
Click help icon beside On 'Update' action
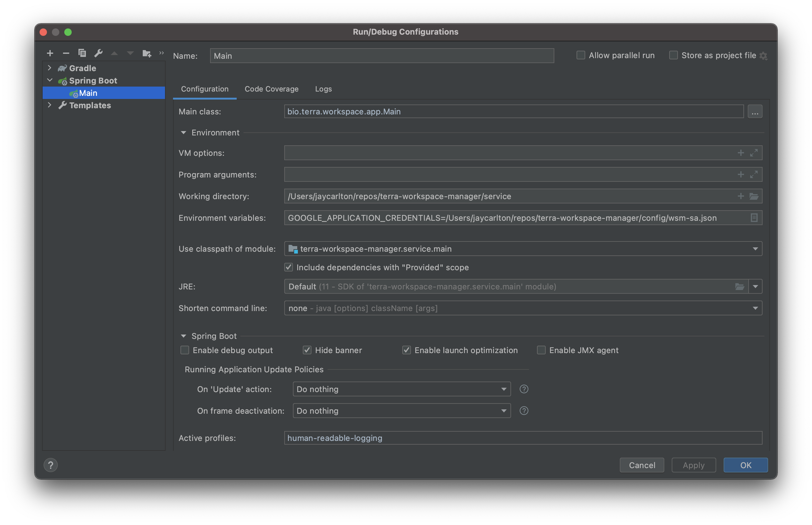tap(524, 389)
